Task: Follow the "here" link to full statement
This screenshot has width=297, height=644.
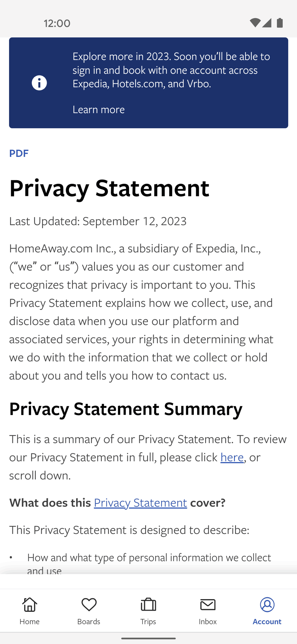Action: [232, 457]
